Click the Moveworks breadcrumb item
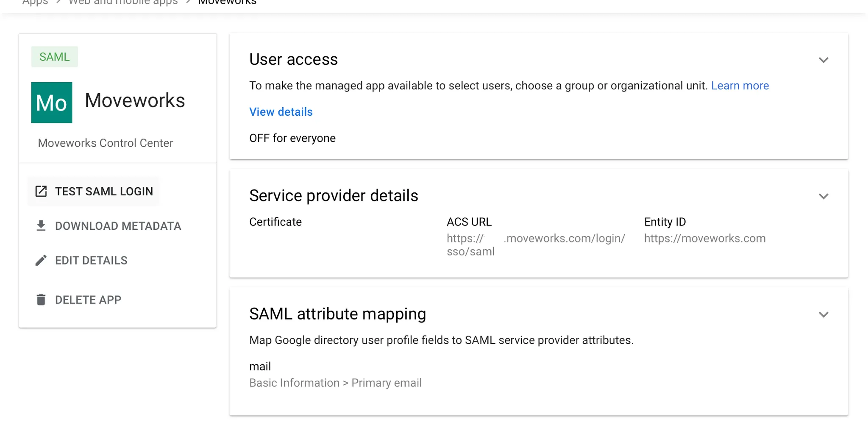Screen dimensions: 868x431 [227, 2]
